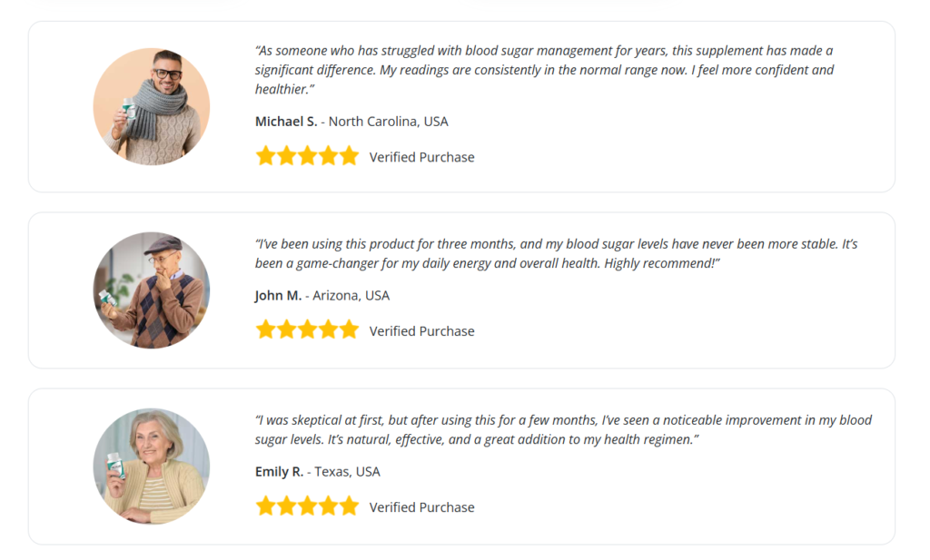Click John M.'s circular profile photo
930x560 pixels.
point(152,290)
